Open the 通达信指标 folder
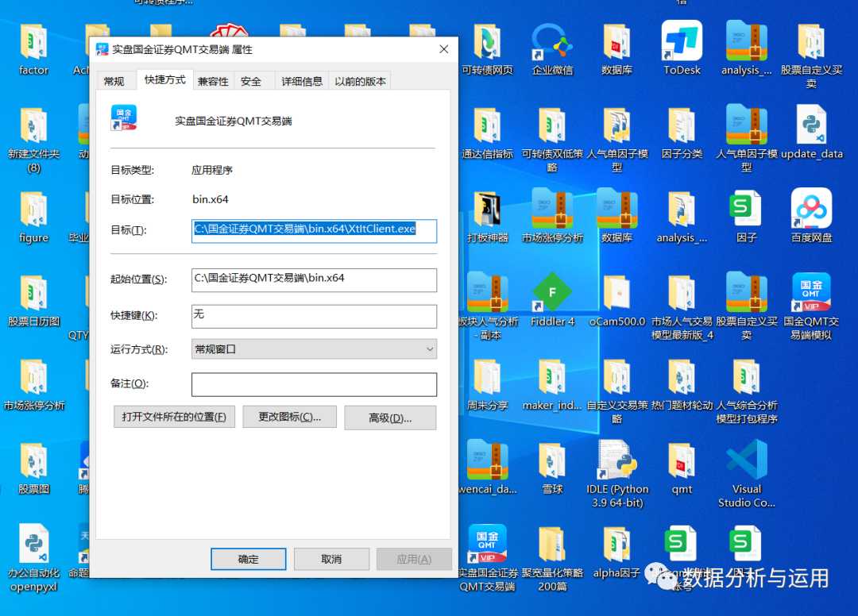Viewport: 858px width, 616px height. click(487, 133)
